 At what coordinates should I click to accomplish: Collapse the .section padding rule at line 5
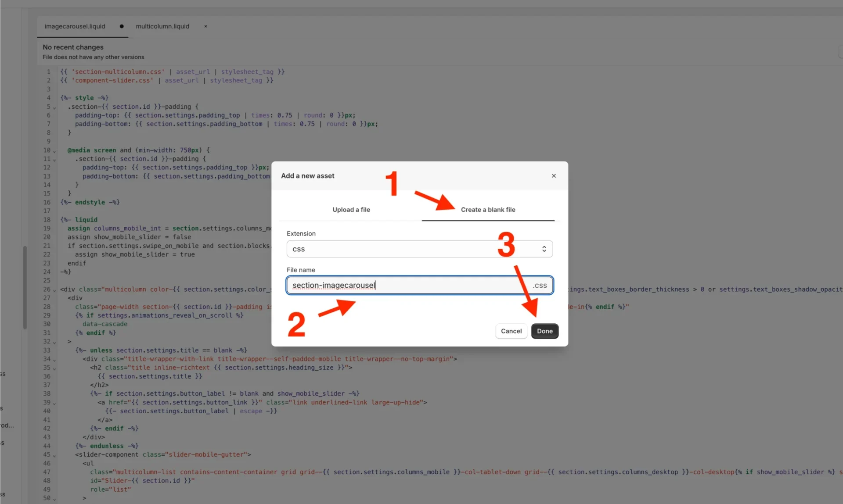pyautogui.click(x=54, y=108)
